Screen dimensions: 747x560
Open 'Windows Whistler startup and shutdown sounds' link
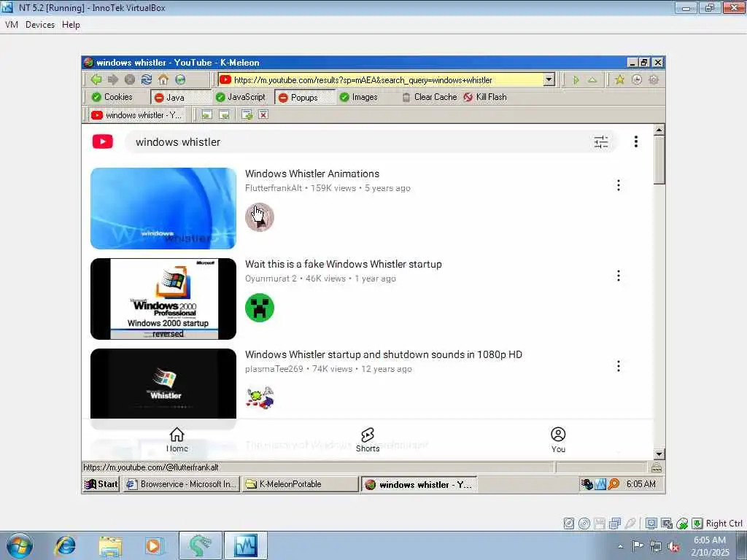(x=384, y=355)
